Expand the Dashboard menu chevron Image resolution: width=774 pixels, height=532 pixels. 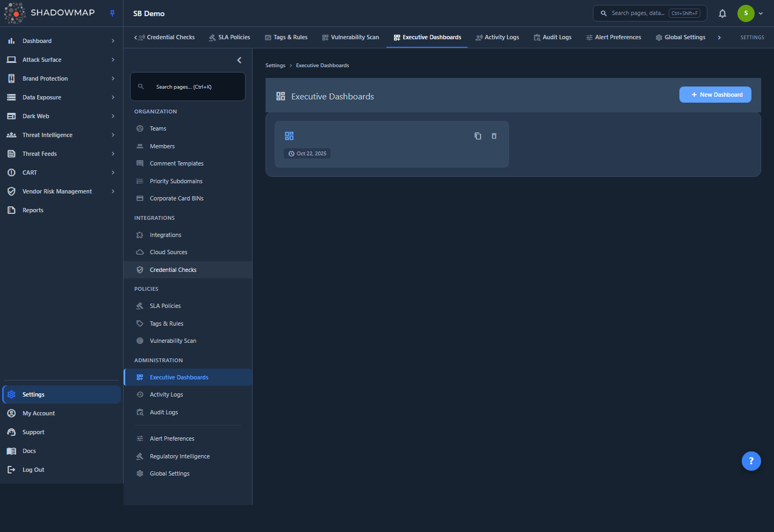tap(113, 41)
